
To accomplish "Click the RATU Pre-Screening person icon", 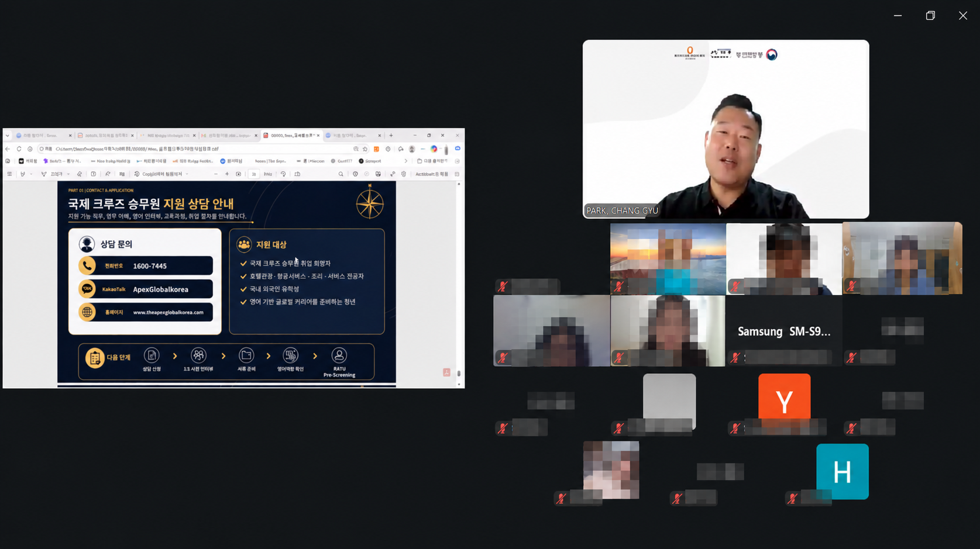I will (x=339, y=355).
